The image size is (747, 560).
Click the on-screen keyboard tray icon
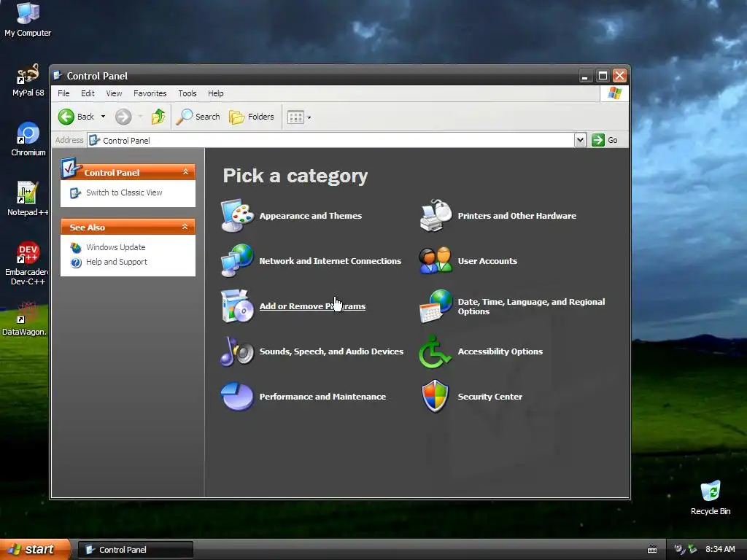[652, 550]
